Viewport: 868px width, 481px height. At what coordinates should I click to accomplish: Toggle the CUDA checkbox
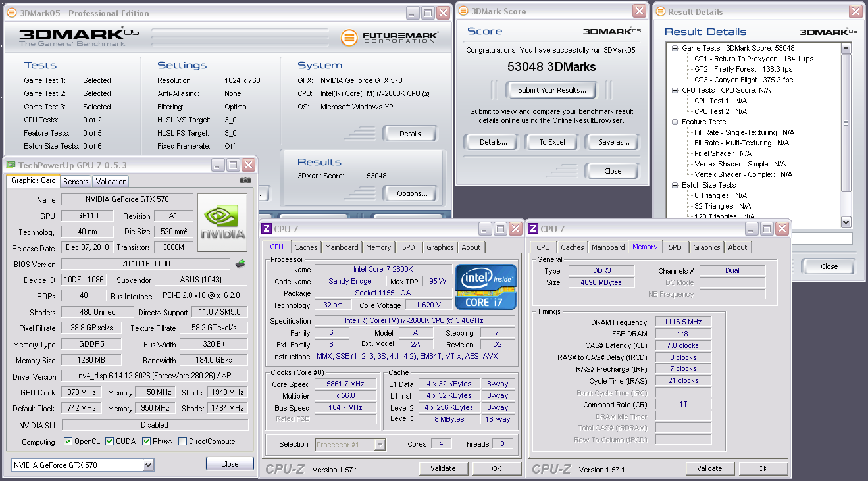[x=109, y=442]
